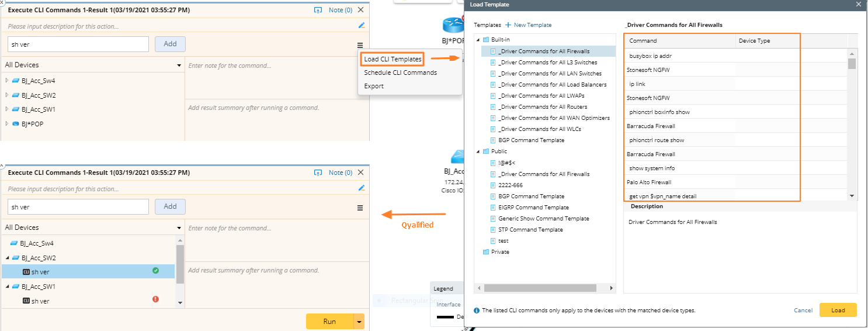This screenshot has width=868, height=331.
Task: Select Schedule CLI Commands menu entry
Action: pos(400,73)
